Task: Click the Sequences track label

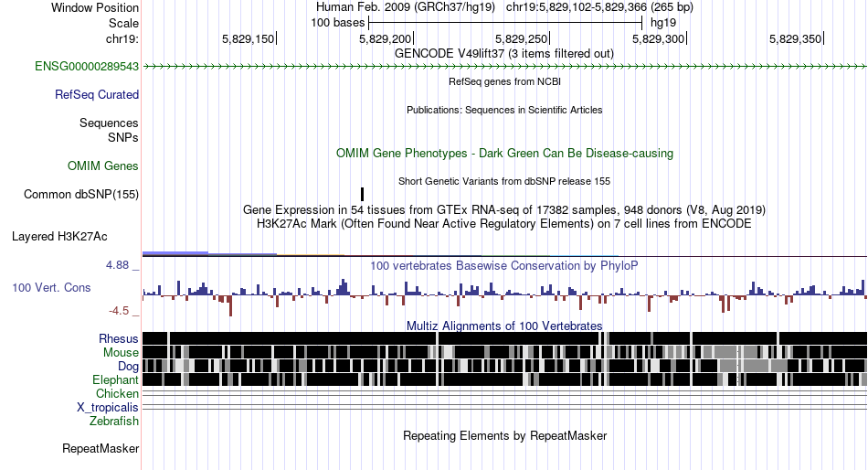Action: (x=109, y=123)
